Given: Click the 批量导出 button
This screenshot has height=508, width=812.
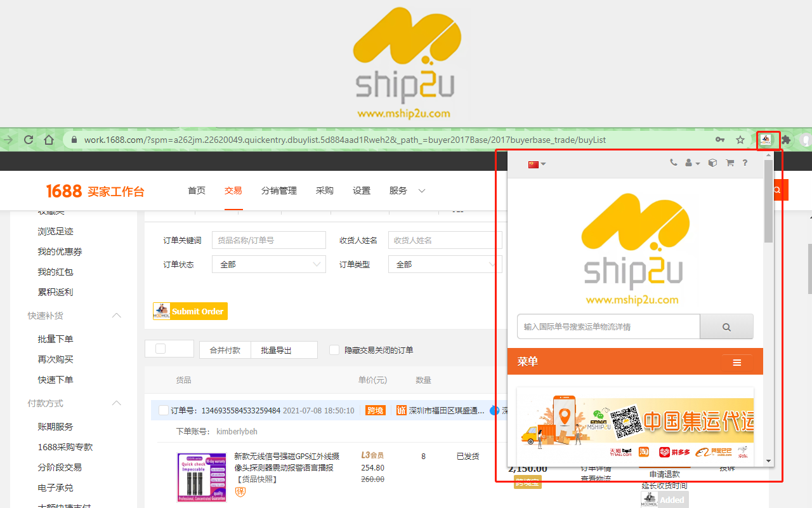Looking at the screenshot, I should click(x=284, y=350).
